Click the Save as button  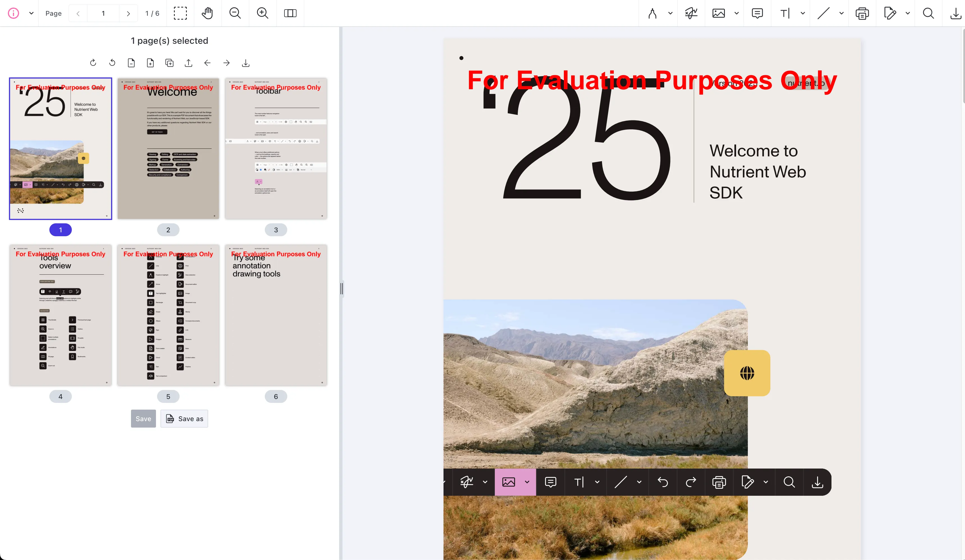click(184, 419)
